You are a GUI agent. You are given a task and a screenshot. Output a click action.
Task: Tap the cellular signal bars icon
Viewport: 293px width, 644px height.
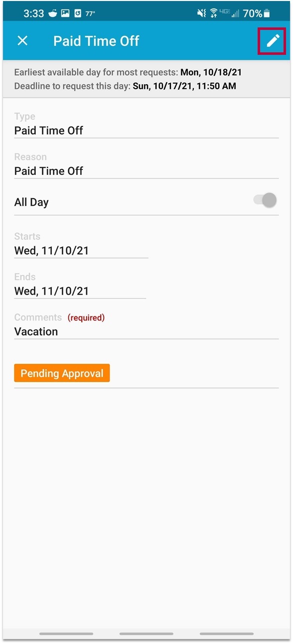[235, 14]
